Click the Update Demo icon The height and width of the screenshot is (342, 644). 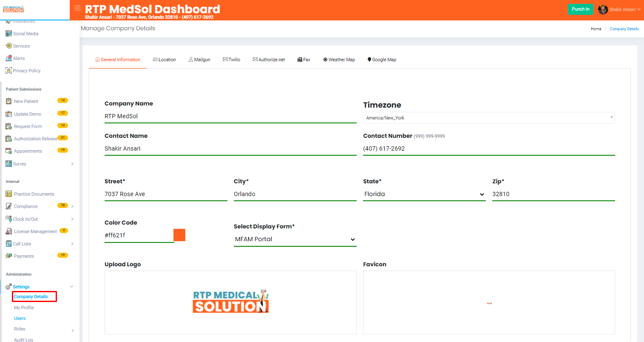(9, 114)
